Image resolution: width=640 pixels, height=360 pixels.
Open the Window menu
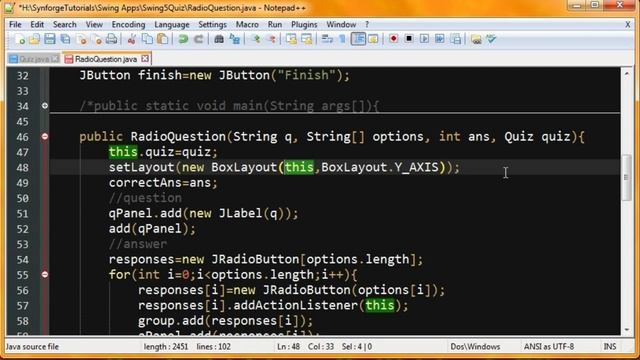[341, 24]
